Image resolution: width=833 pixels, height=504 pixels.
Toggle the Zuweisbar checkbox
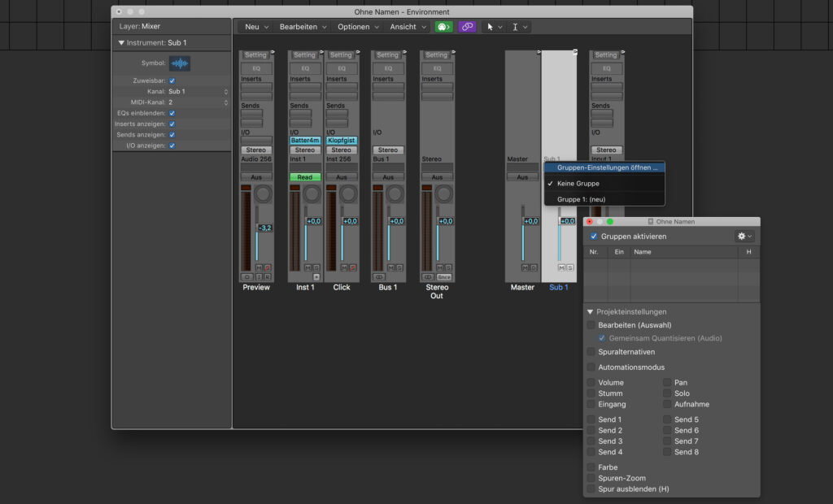click(172, 80)
